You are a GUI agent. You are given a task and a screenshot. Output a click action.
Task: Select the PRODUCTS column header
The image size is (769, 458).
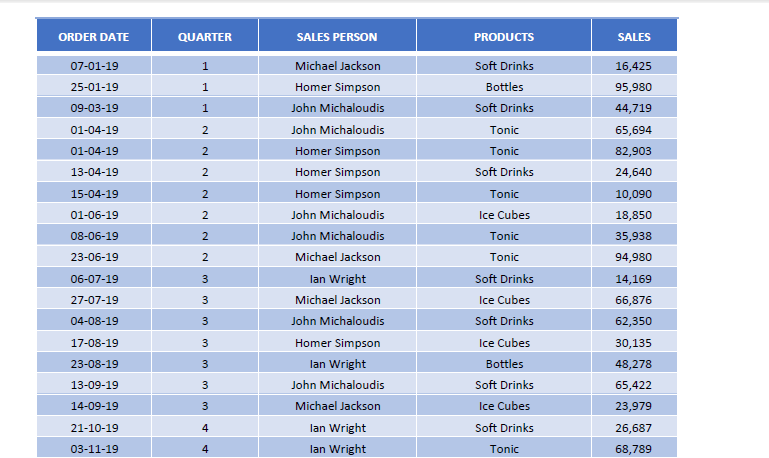[504, 35]
